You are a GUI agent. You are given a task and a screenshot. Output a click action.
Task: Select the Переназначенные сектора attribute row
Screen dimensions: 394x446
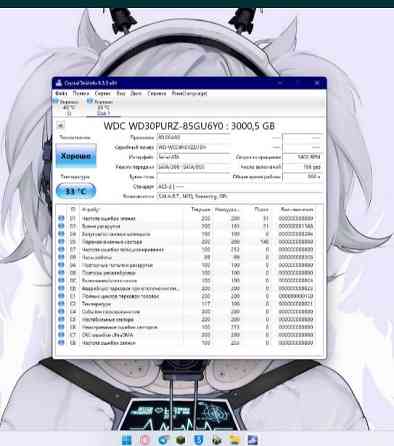tap(186, 242)
